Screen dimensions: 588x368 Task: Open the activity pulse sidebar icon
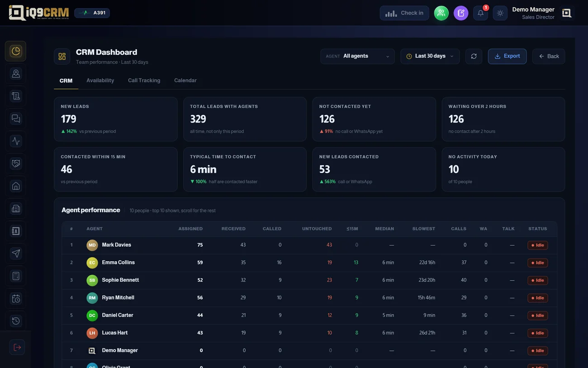click(16, 141)
